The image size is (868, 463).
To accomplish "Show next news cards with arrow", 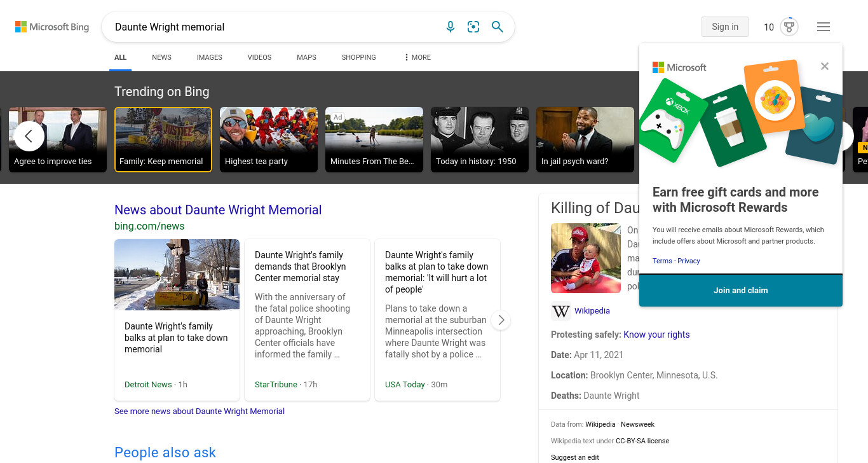I will pos(501,320).
